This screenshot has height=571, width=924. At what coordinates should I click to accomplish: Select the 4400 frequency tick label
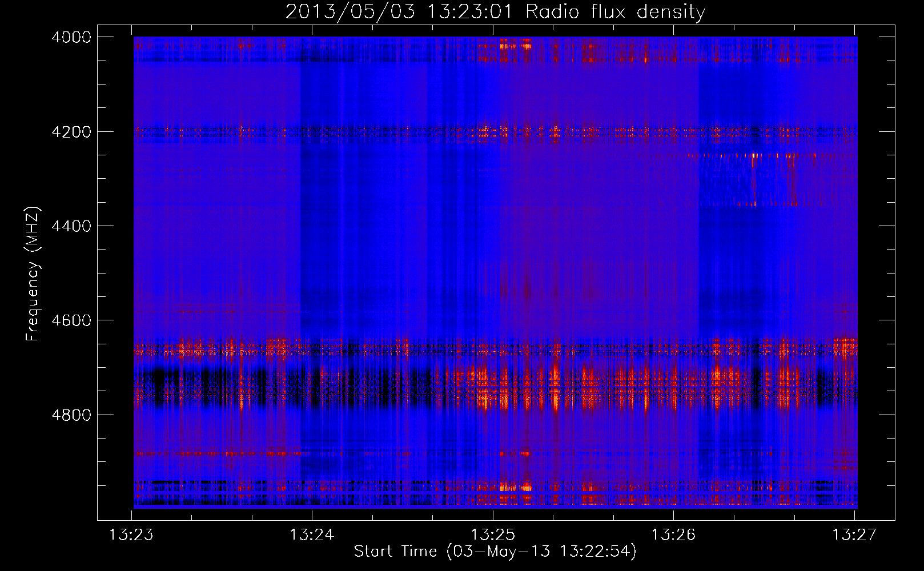coord(71,226)
